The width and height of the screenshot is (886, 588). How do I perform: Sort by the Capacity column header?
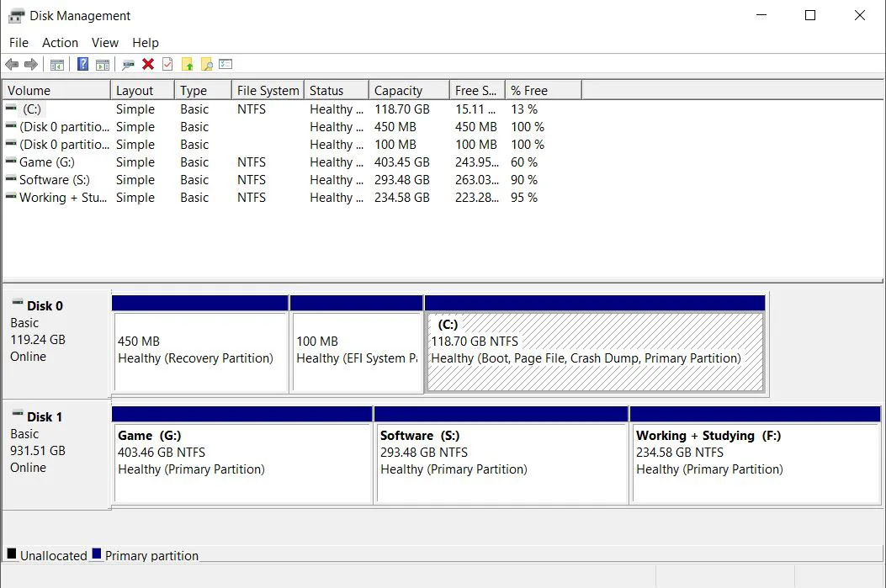click(410, 90)
